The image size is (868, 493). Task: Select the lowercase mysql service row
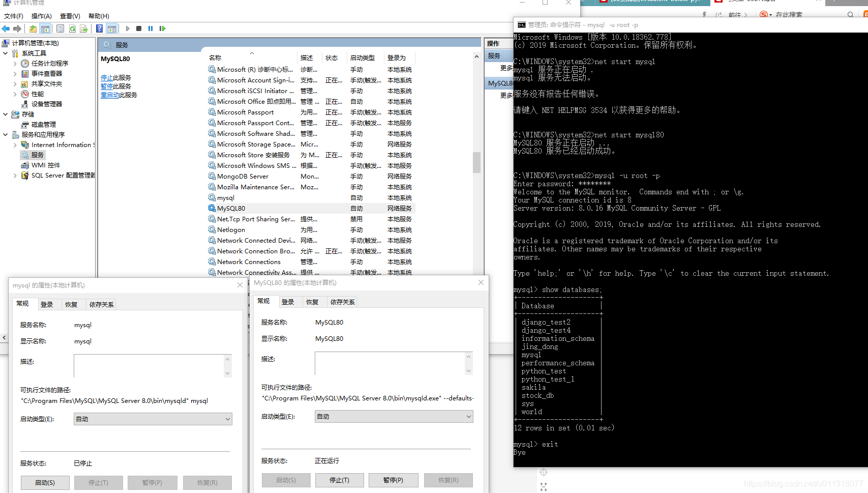(x=310, y=197)
